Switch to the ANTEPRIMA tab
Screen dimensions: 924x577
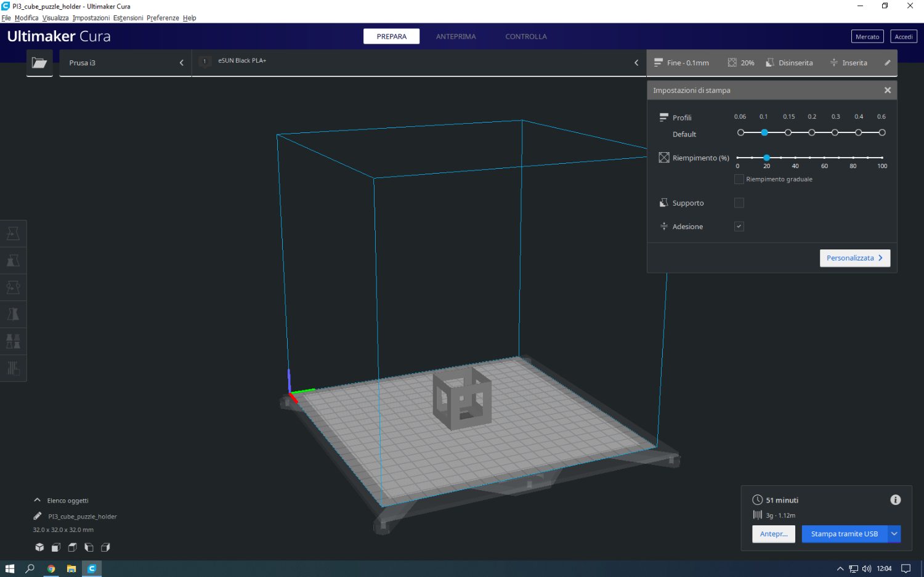pos(456,37)
